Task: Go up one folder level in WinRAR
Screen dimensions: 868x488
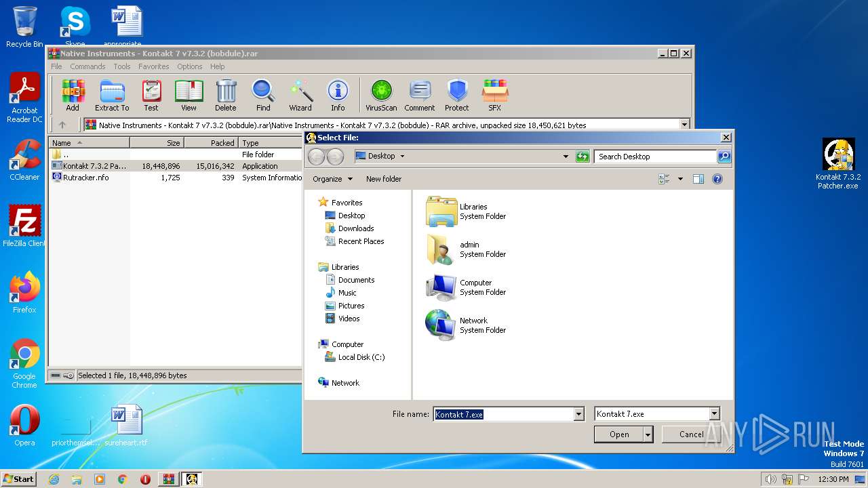Action: pyautogui.click(x=62, y=125)
